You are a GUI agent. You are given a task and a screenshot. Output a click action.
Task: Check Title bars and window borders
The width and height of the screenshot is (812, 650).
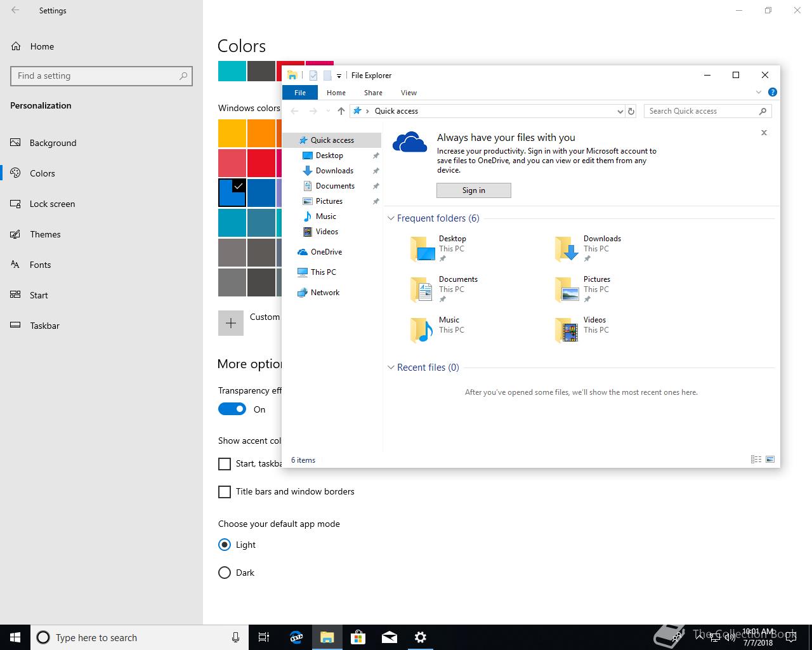225,492
